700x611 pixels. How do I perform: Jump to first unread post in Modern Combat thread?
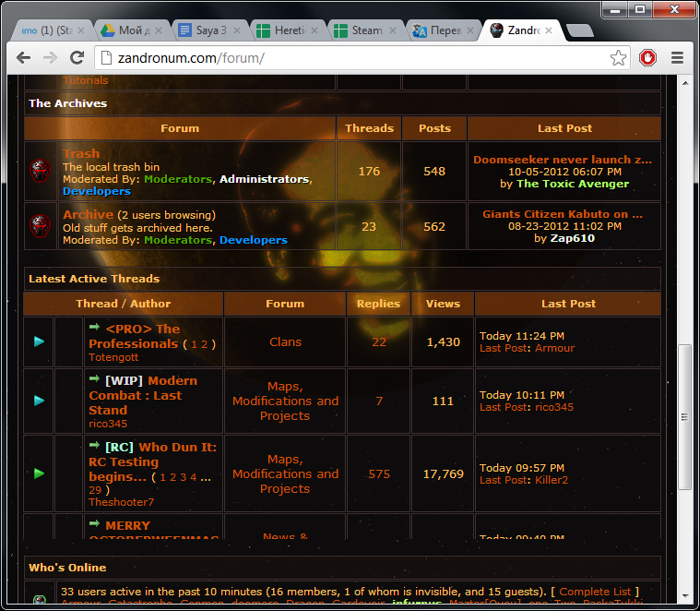(94, 379)
